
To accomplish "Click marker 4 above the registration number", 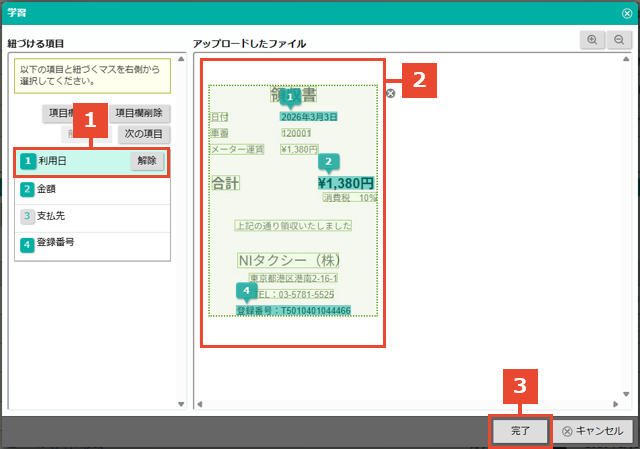I will tap(245, 291).
